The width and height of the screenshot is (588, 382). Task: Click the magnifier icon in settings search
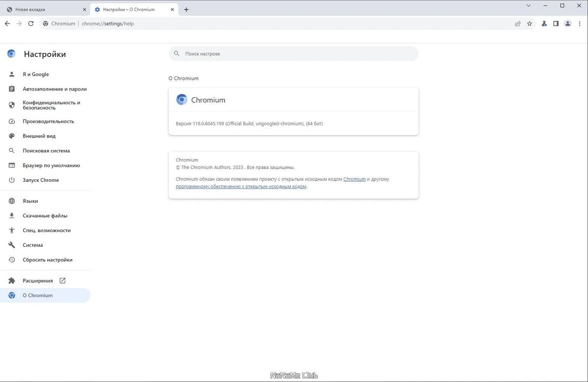177,54
